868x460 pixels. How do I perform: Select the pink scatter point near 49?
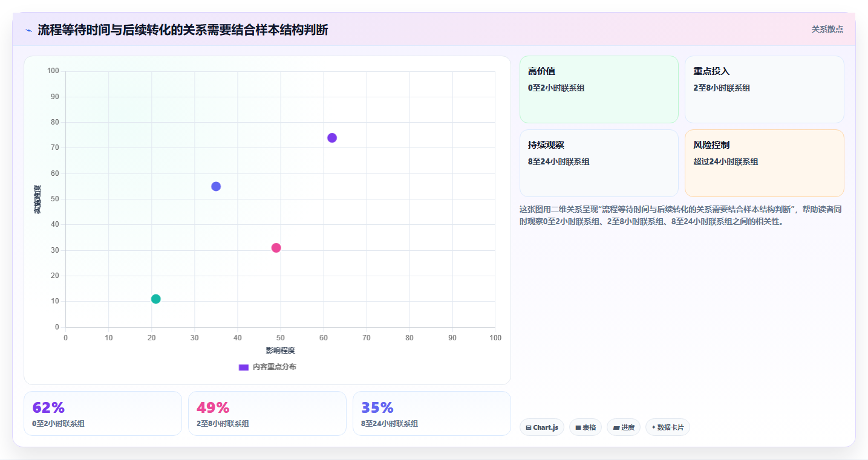(x=276, y=248)
